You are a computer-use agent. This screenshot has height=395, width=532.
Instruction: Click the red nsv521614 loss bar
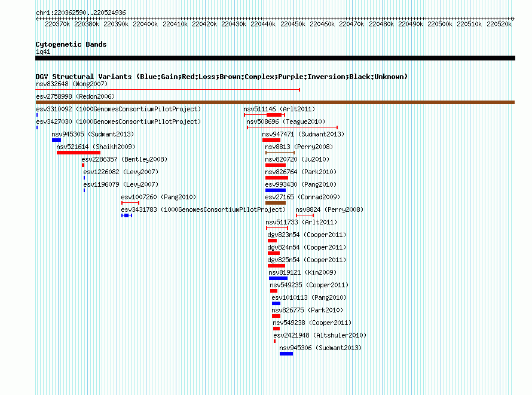[78, 153]
